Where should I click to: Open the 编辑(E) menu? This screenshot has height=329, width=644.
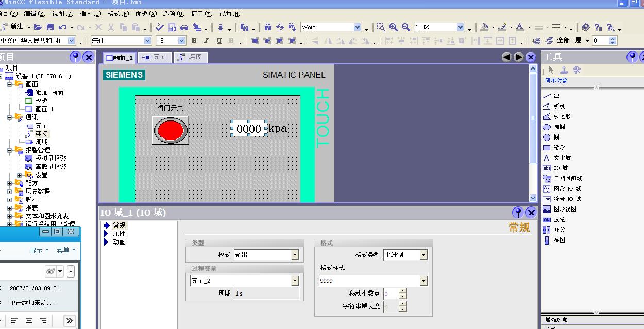point(35,14)
